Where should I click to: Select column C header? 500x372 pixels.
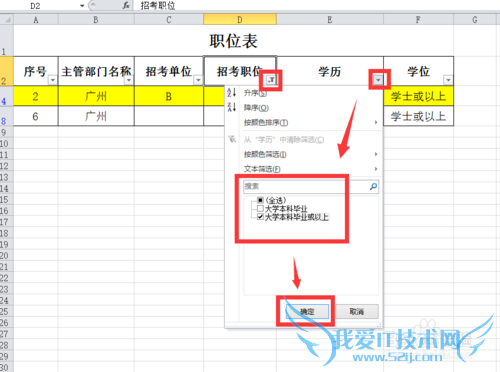(x=169, y=20)
